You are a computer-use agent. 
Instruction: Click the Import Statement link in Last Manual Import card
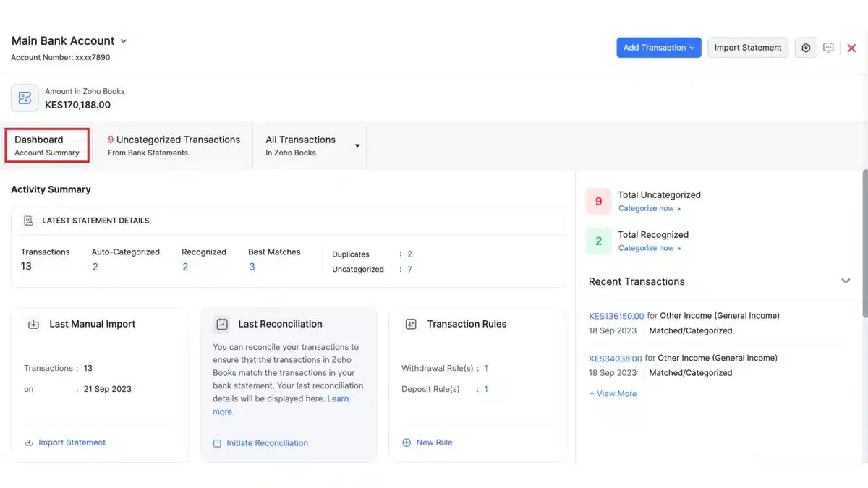click(72, 442)
